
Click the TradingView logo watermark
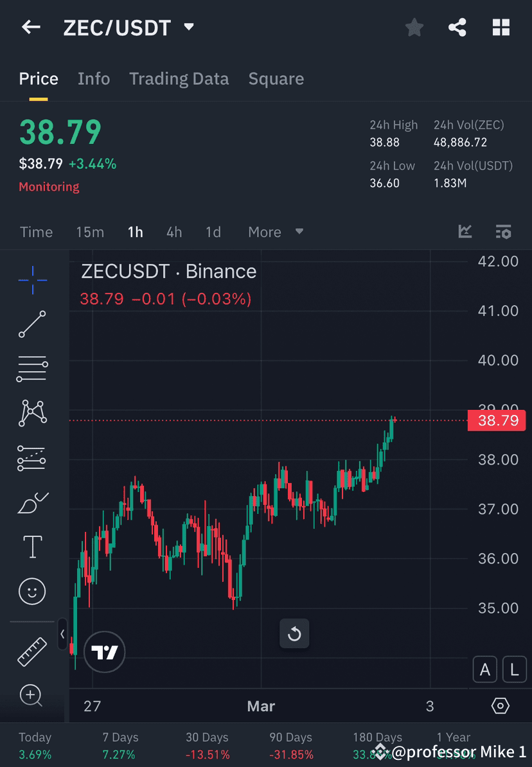tap(104, 652)
